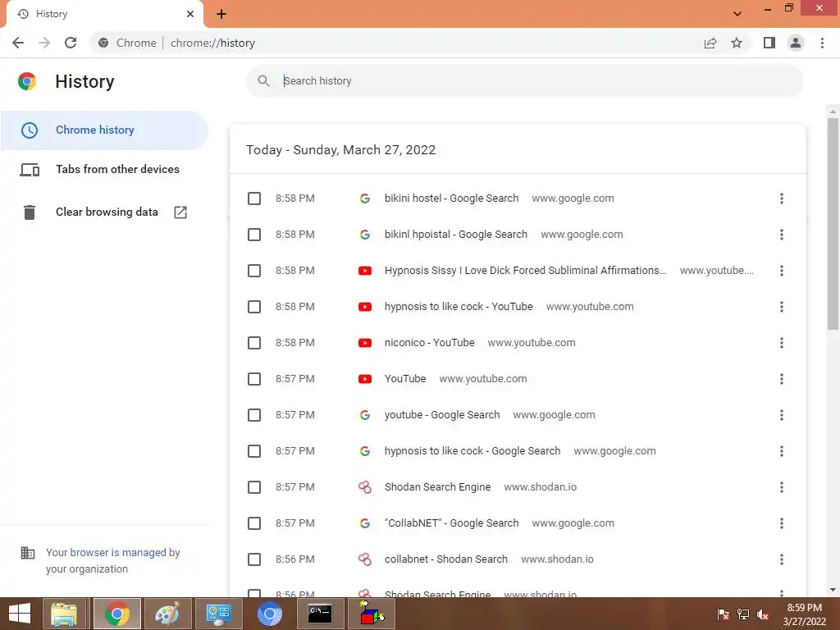Open the niconico - YouTube history link

click(429, 343)
